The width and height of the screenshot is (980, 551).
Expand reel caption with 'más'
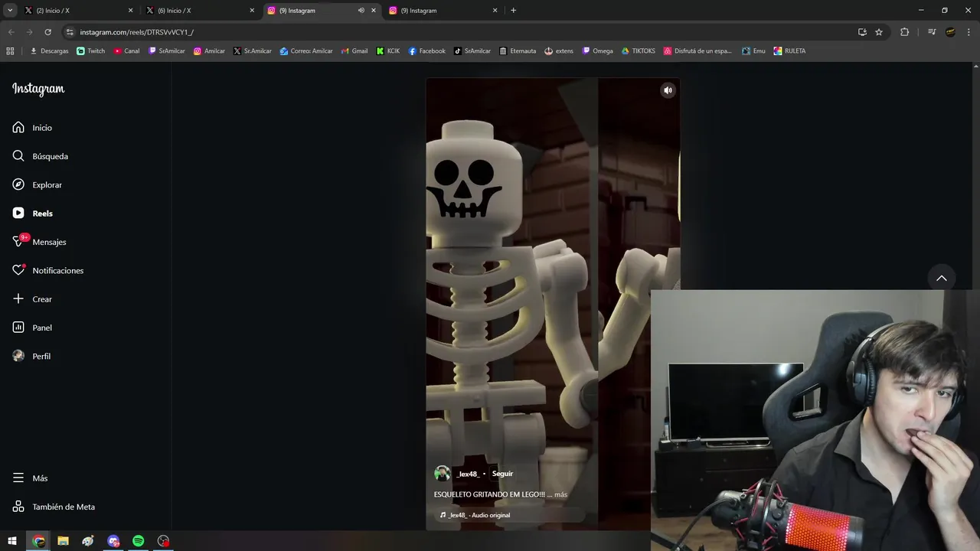click(x=560, y=495)
